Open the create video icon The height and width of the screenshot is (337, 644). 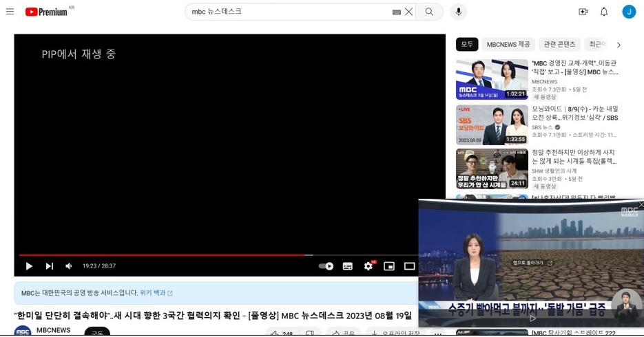(x=583, y=12)
